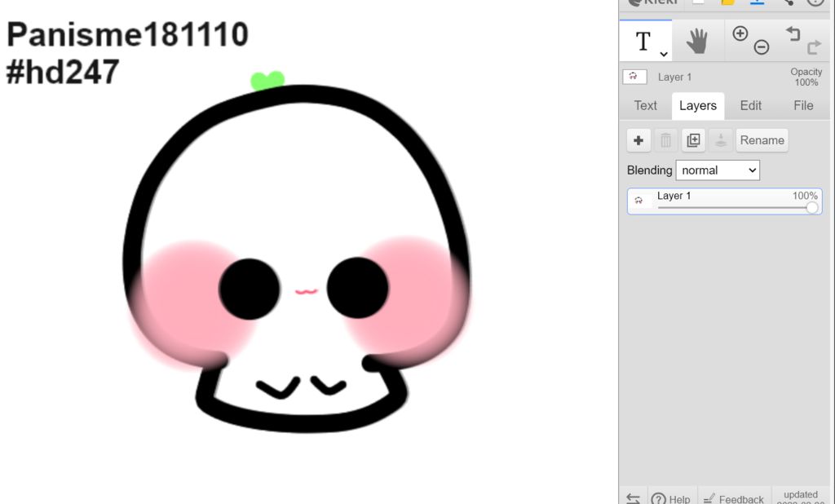The image size is (835, 504).
Task: Click the Rename layer button
Action: pyautogui.click(x=762, y=140)
